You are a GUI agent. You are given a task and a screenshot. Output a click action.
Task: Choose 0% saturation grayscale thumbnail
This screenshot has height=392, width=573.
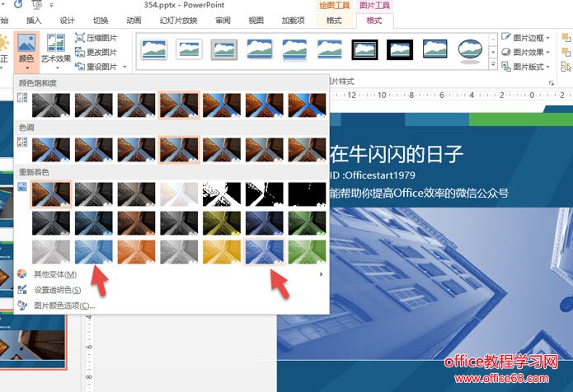[51, 105]
